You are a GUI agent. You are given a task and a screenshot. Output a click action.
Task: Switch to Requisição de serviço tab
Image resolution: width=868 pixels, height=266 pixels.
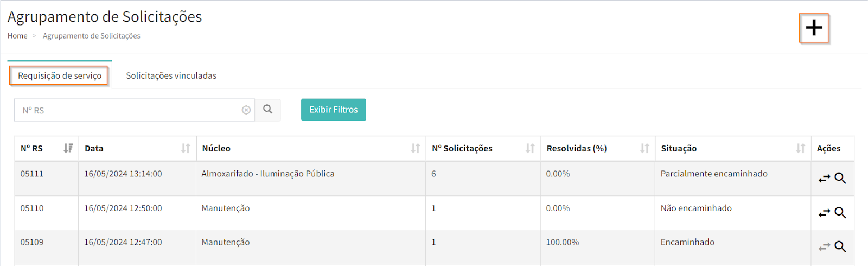60,75
